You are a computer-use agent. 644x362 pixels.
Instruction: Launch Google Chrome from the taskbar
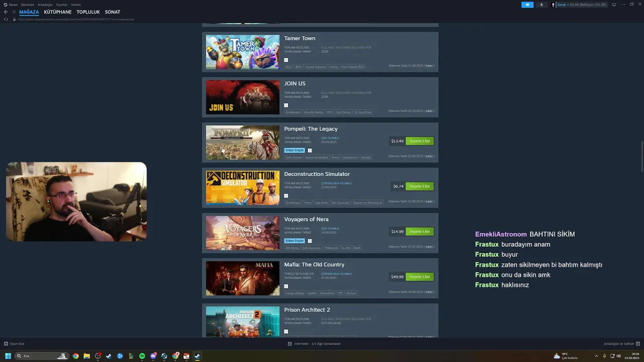click(75, 356)
